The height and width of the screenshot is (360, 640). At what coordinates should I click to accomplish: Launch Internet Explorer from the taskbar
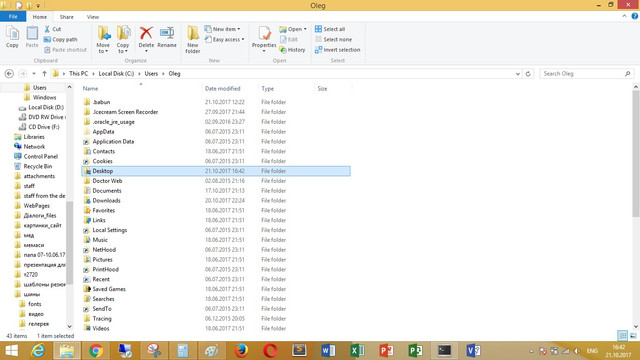tap(38, 351)
